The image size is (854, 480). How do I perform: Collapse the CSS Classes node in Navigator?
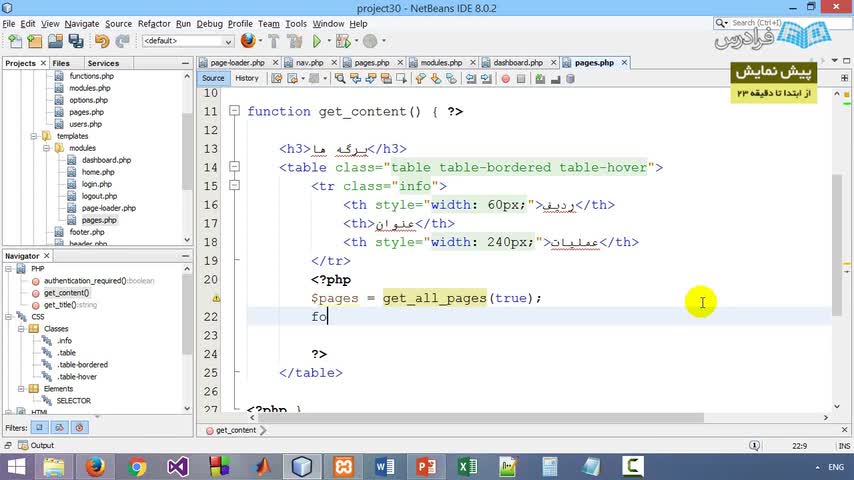click(x=22, y=329)
